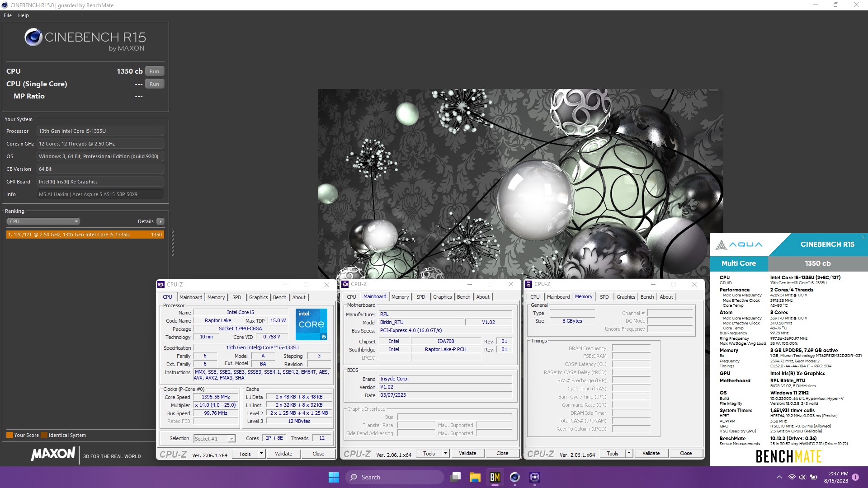
Task: Click Memory Size value 8 GBytes
Action: click(x=572, y=321)
